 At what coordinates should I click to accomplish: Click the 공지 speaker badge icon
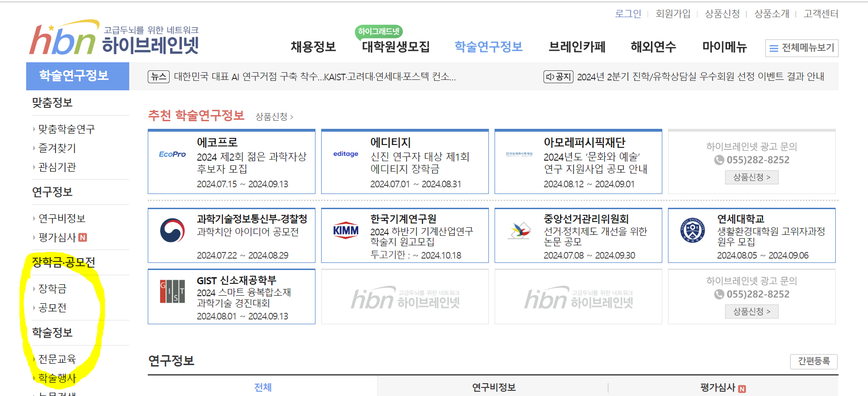[559, 77]
